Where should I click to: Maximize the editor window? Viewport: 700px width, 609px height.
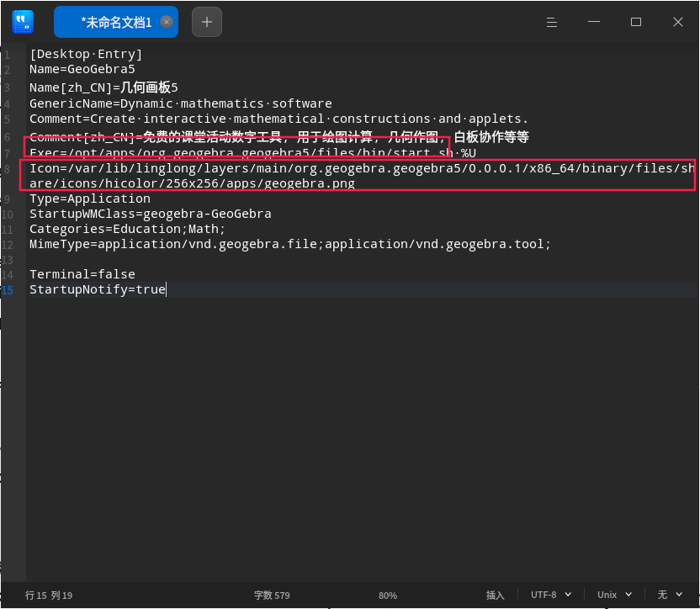pos(636,22)
